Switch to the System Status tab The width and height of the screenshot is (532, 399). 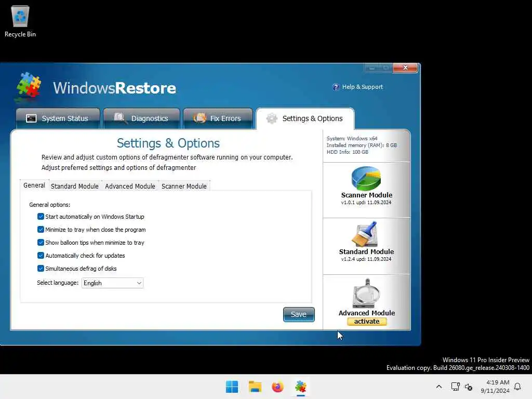[58, 118]
